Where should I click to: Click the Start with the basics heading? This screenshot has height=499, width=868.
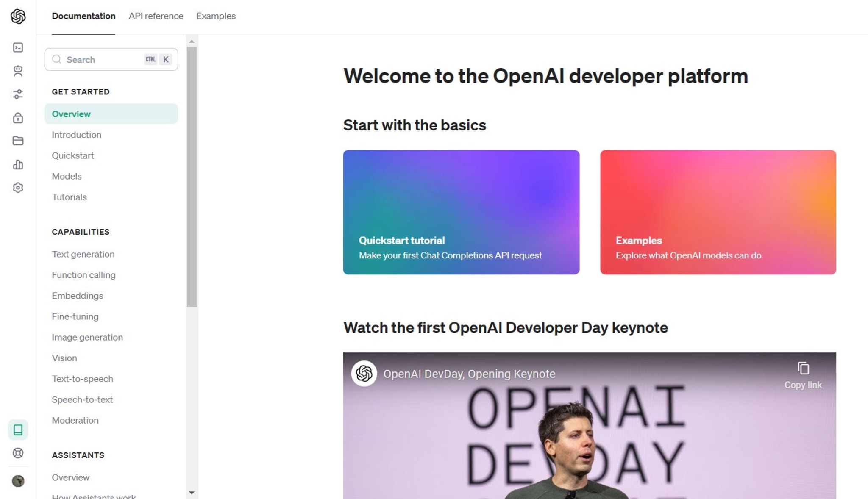click(x=415, y=125)
